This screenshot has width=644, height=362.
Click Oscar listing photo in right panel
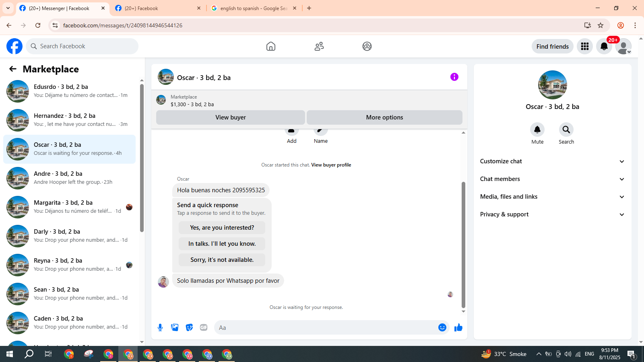(553, 85)
